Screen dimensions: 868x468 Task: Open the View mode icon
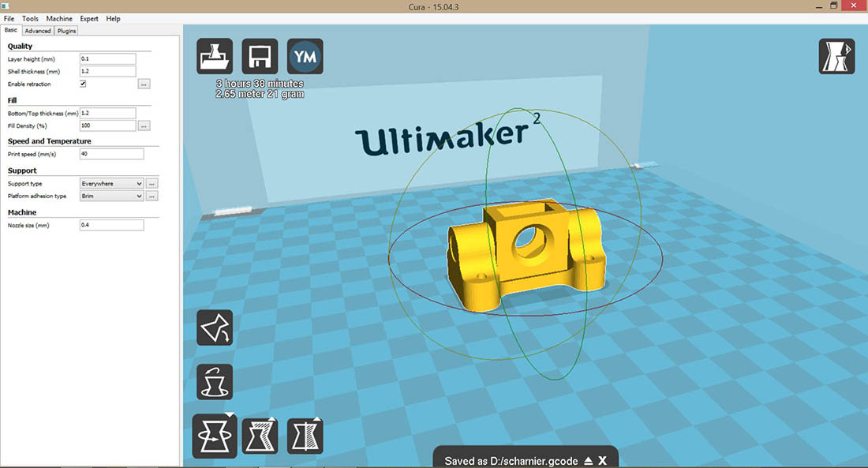tap(836, 56)
